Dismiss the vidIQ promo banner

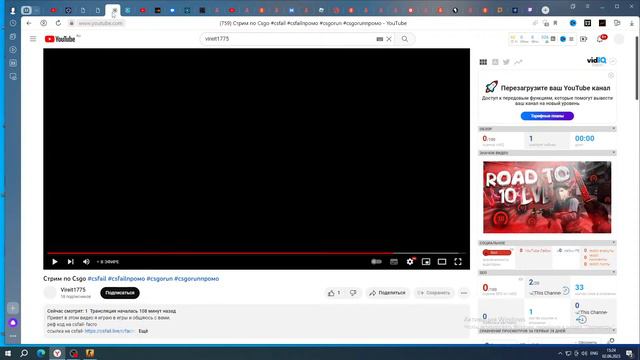[x=611, y=76]
